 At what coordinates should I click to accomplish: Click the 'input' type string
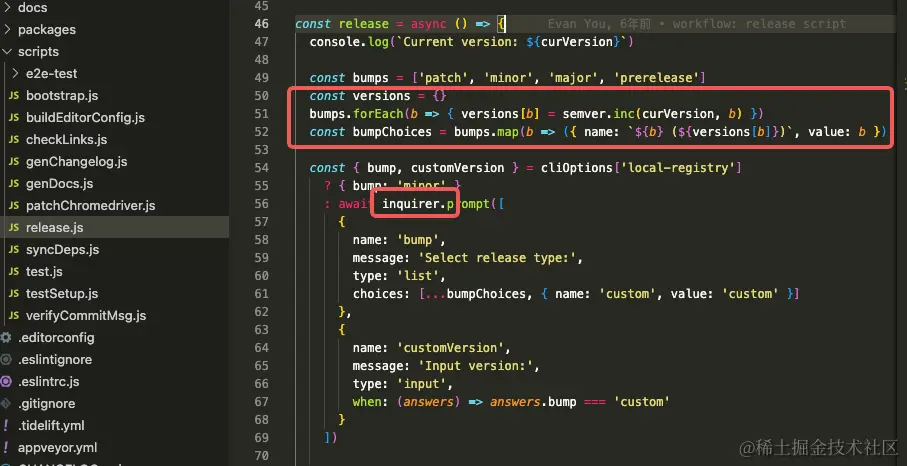click(425, 384)
